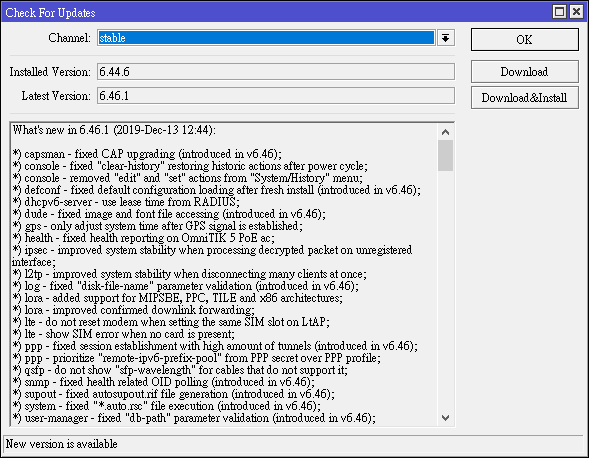This screenshot has width=589, height=458.
Task: Click the l2tp disconnecting many clients line
Action: pos(189,274)
